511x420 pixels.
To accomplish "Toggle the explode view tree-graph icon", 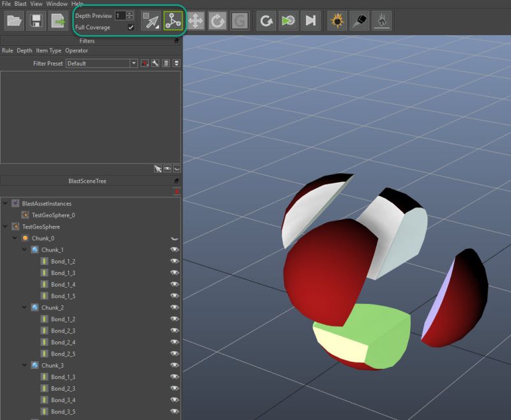I will point(173,21).
